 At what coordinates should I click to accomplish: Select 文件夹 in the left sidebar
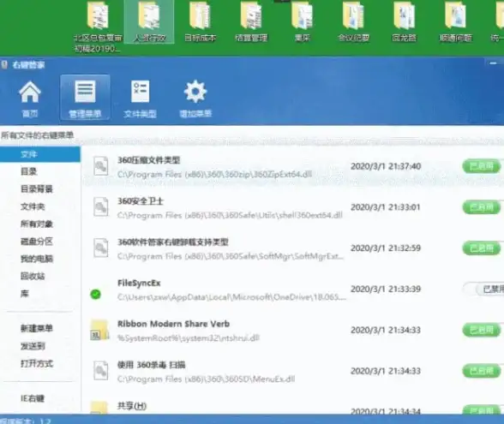tap(33, 206)
